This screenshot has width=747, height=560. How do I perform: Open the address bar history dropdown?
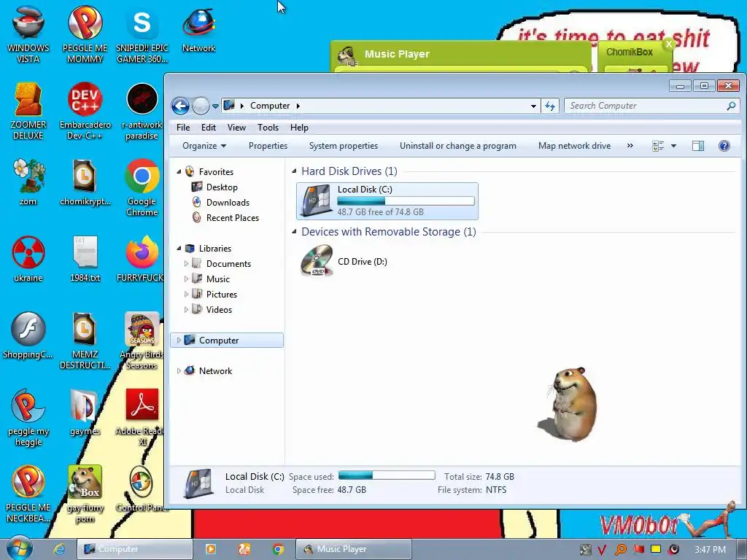(533, 106)
